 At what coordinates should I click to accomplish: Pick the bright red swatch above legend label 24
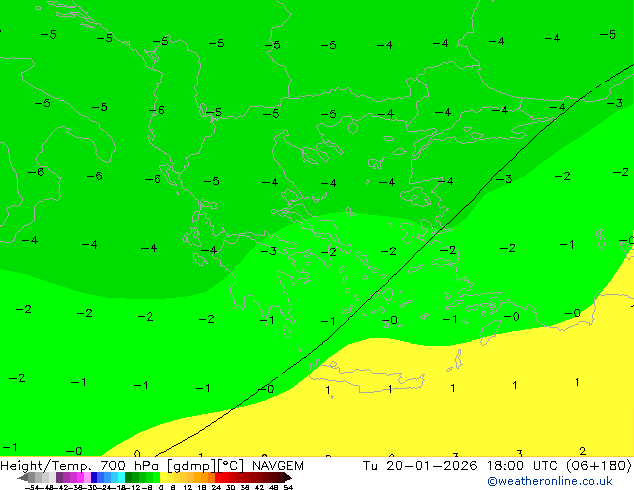click(x=218, y=478)
